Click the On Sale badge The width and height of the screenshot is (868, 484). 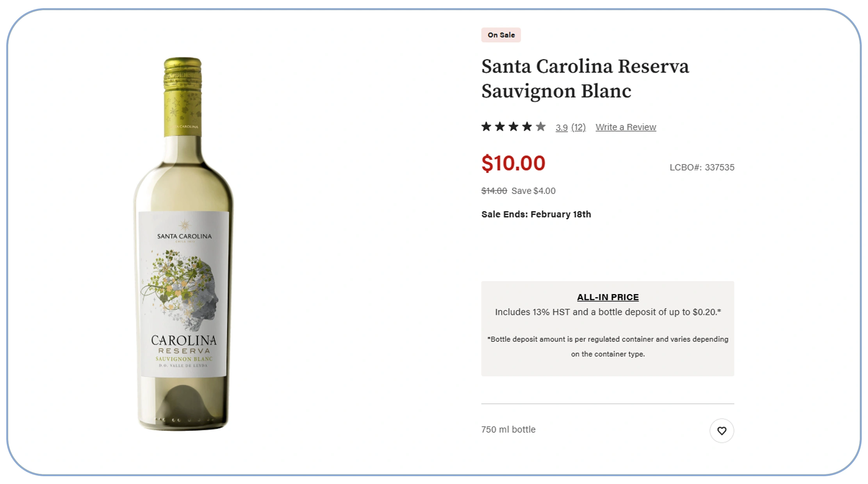click(x=501, y=35)
